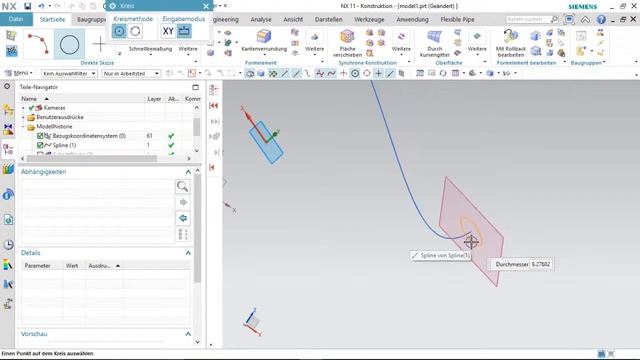640x360 pixels.
Task: Click the magnifier icon in Abhängigkeiten
Action: pos(182,187)
